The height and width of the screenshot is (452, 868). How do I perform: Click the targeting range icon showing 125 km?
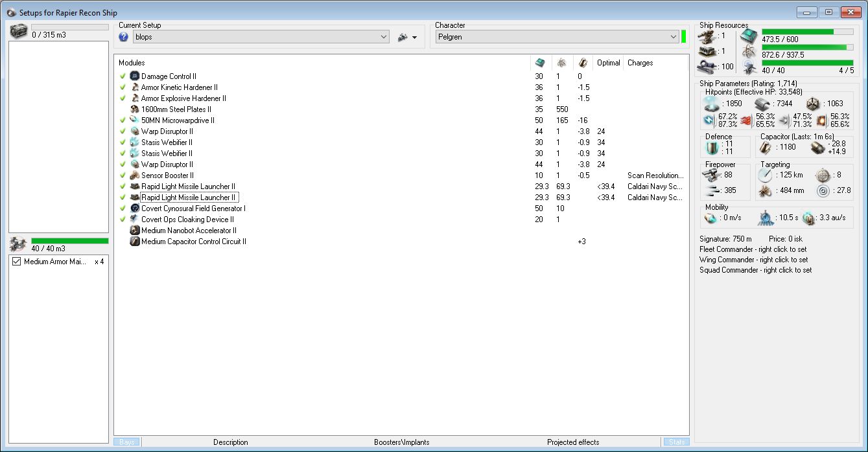tap(766, 175)
